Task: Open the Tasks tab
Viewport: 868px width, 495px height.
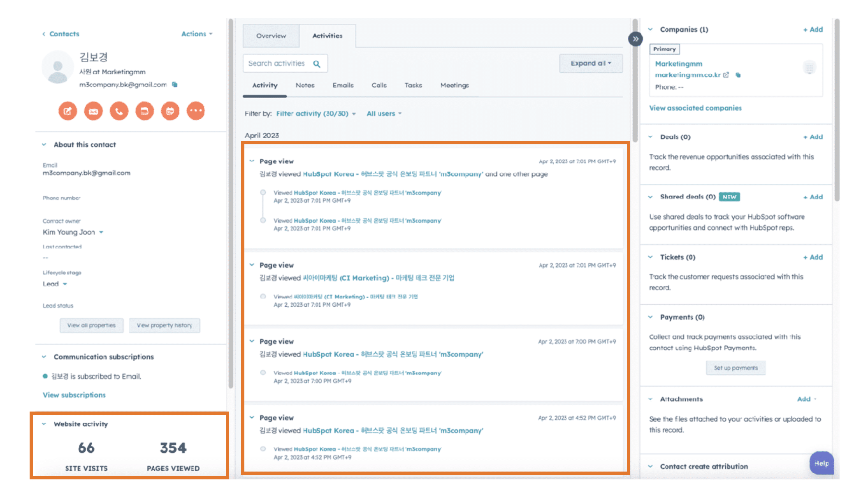Action: click(413, 85)
